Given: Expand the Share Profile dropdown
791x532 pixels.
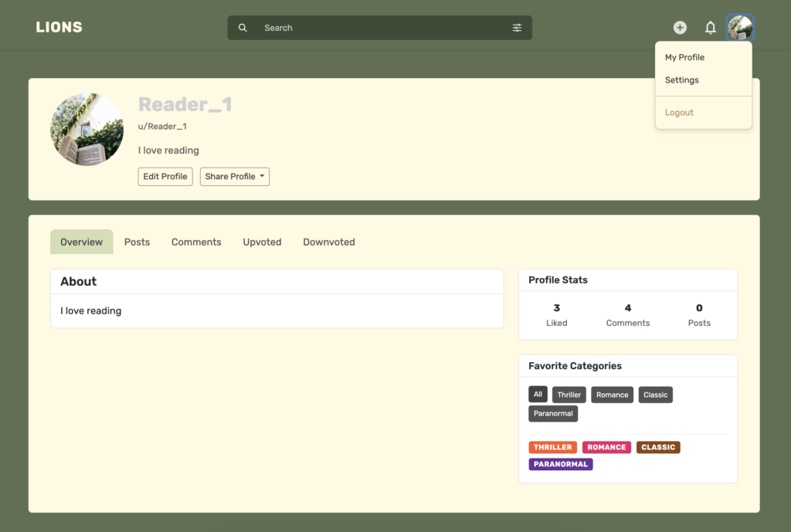Looking at the screenshot, I should tap(234, 177).
